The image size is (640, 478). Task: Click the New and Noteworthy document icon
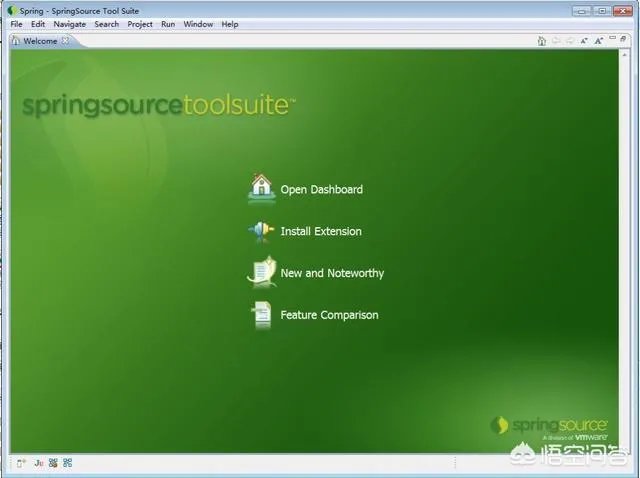tap(261, 272)
